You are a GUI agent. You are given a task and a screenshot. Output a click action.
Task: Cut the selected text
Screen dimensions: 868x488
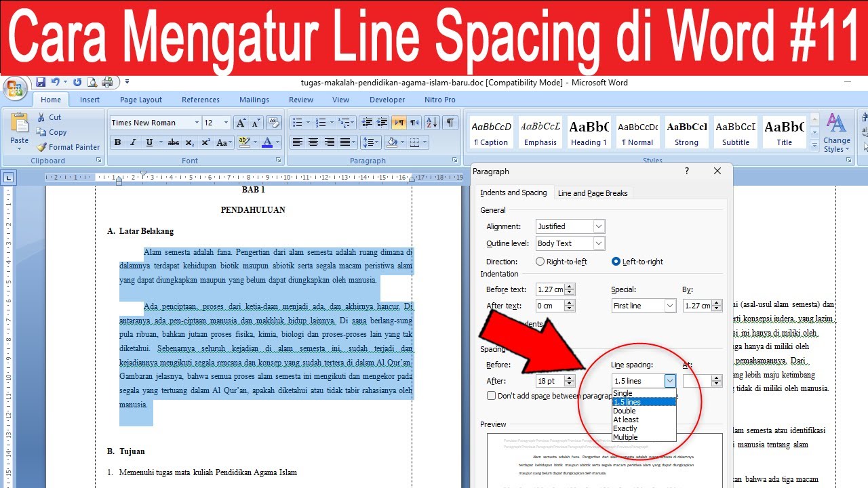coord(49,117)
